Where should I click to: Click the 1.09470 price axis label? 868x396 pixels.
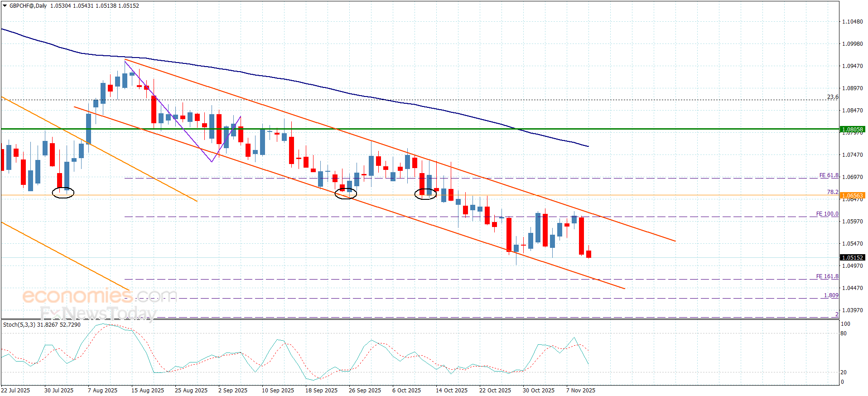tap(852, 66)
